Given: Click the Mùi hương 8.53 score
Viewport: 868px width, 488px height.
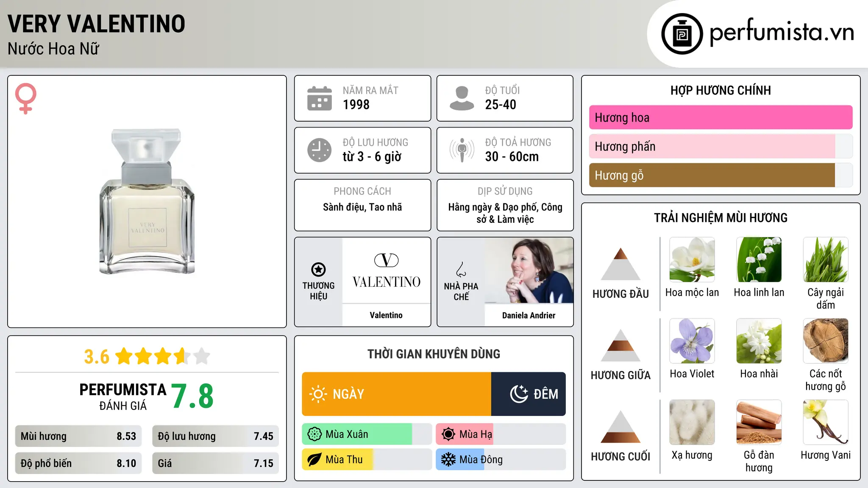Looking at the screenshot, I should pyautogui.click(x=78, y=436).
